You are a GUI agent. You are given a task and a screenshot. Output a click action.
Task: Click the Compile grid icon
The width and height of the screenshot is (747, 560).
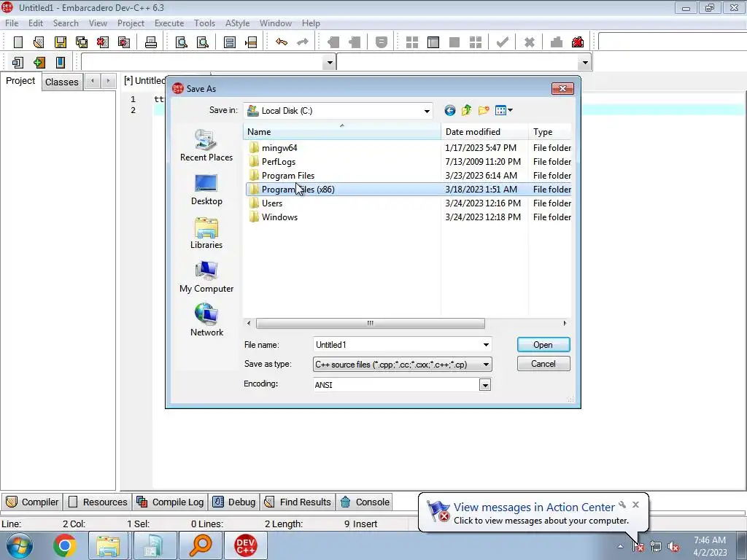pyautogui.click(x=412, y=42)
